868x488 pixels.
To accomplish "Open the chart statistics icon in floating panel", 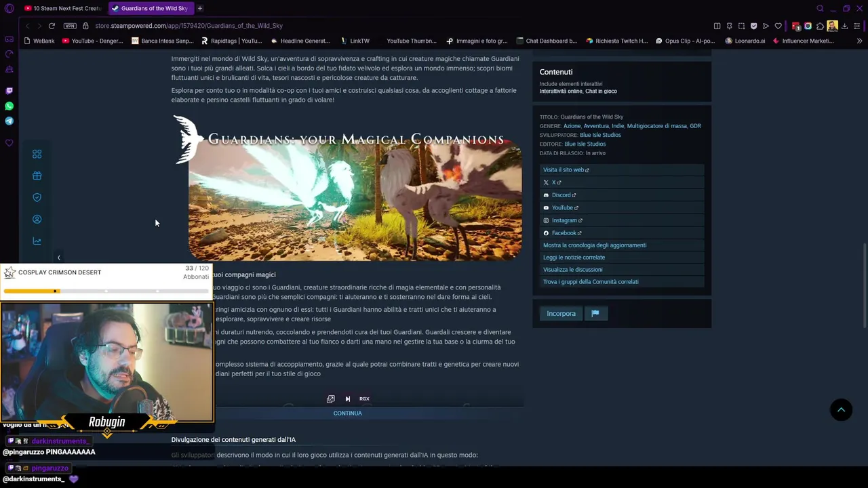I will (37, 241).
